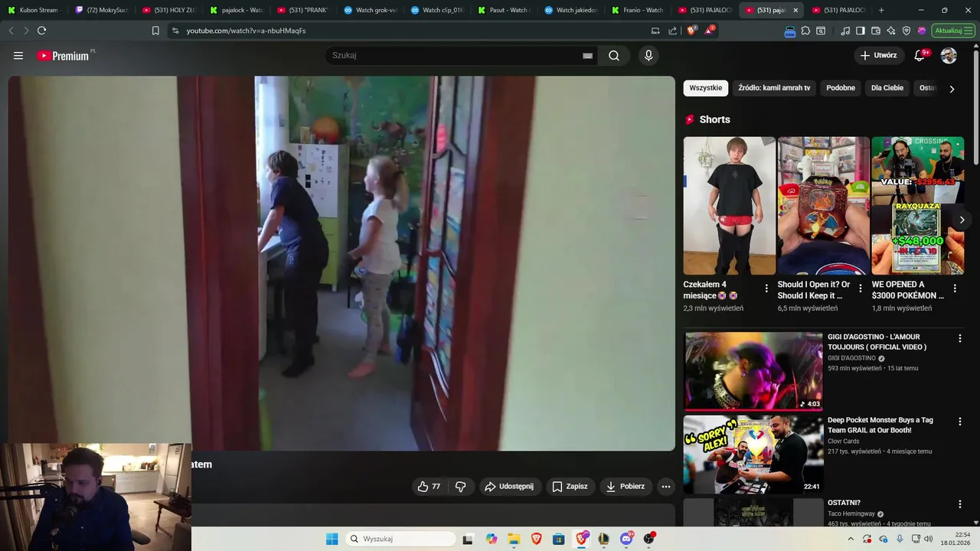Open options for 'WE OPENED A $3000 POKÉMON' short
This screenshot has width=980, height=551.
(x=955, y=289)
